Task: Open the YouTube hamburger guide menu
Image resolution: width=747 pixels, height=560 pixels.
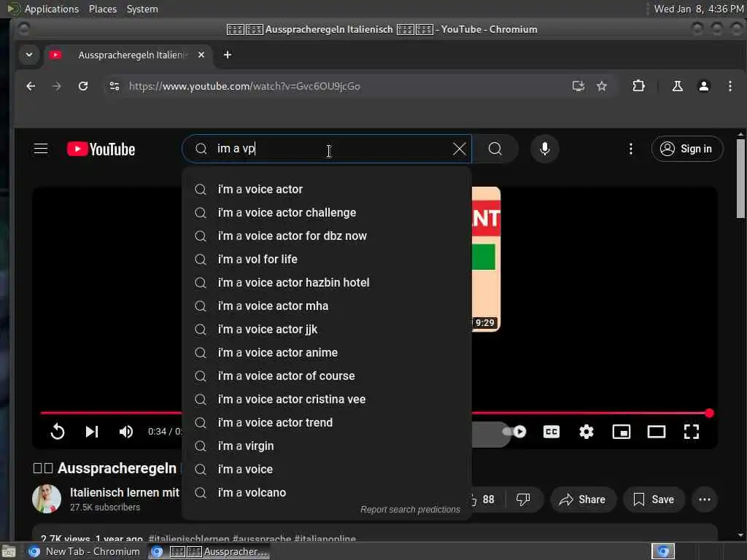Action: [x=41, y=149]
